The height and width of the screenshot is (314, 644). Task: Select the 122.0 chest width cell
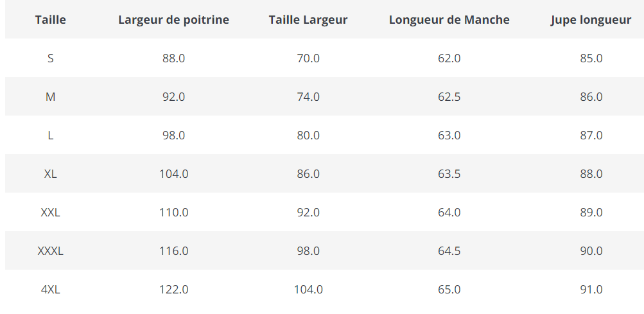tap(173, 290)
